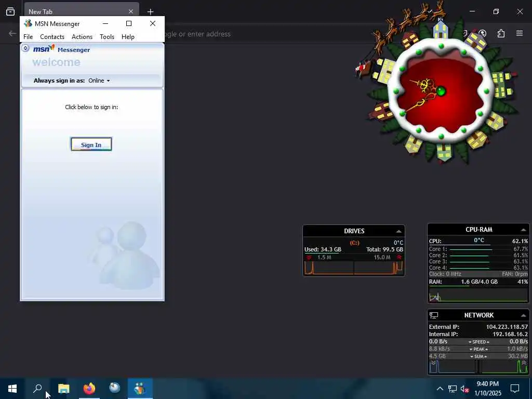Open the globe-shaped app icon on taskbar
Screen dimensions: 532x399
115,388
